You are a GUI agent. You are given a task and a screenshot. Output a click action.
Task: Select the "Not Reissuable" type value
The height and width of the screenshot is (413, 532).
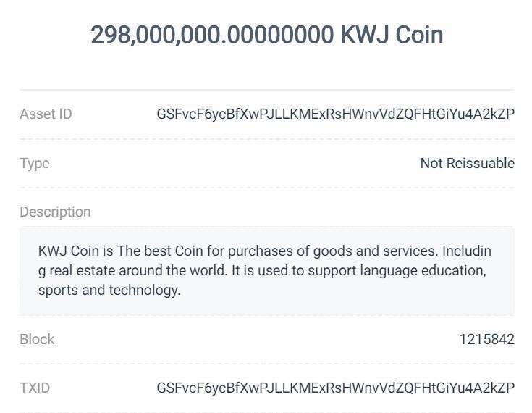467,163
